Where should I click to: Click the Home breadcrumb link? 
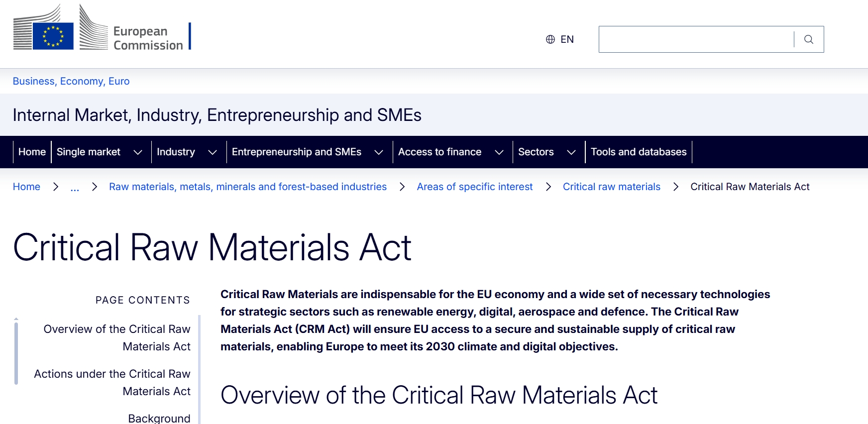click(x=26, y=187)
